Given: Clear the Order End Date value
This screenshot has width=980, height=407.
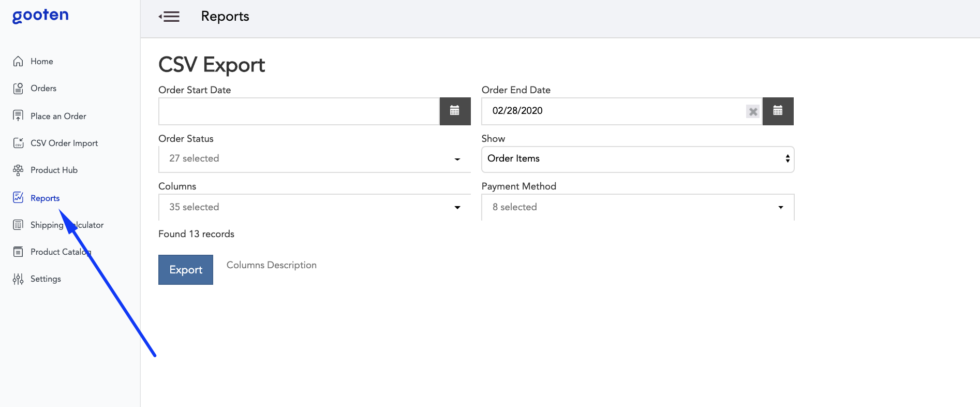Looking at the screenshot, I should (x=753, y=111).
